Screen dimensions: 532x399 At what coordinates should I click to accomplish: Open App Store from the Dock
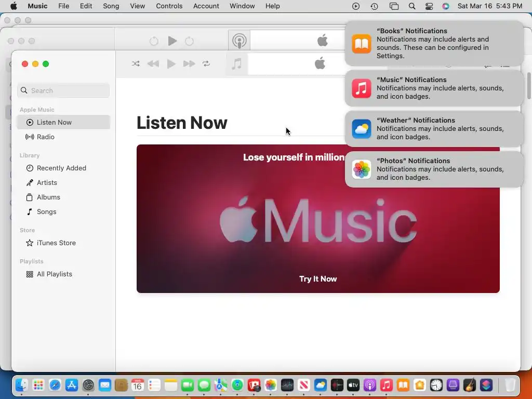(71, 385)
